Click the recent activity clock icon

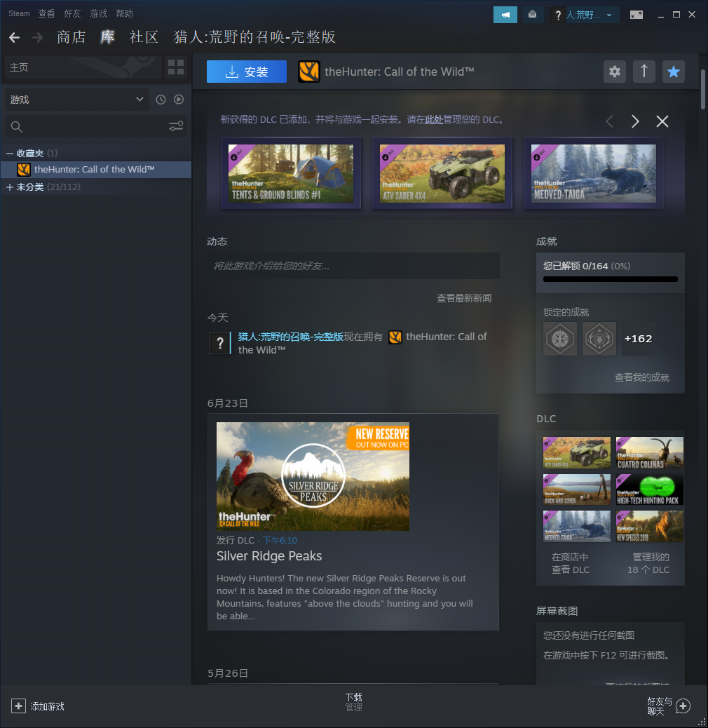161,100
